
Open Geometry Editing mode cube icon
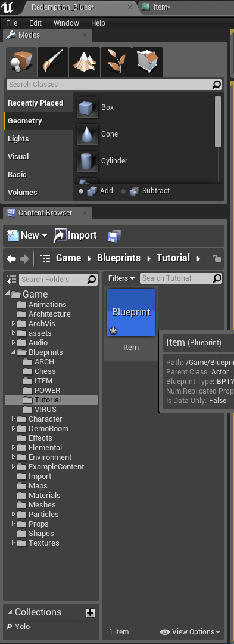coord(148,62)
